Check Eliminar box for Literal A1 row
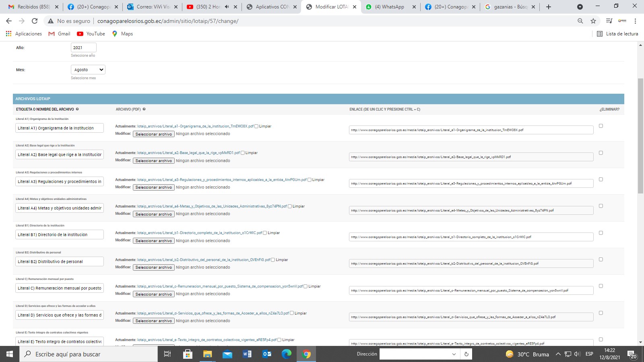The image size is (644, 362). [601, 126]
